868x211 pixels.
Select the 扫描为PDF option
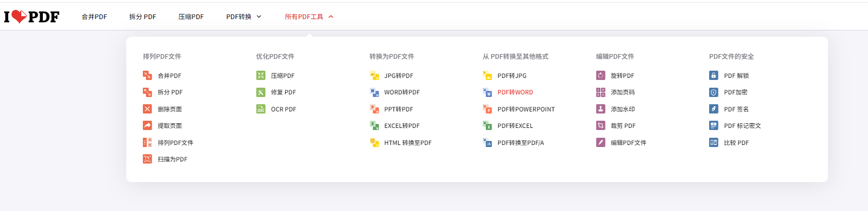point(172,159)
